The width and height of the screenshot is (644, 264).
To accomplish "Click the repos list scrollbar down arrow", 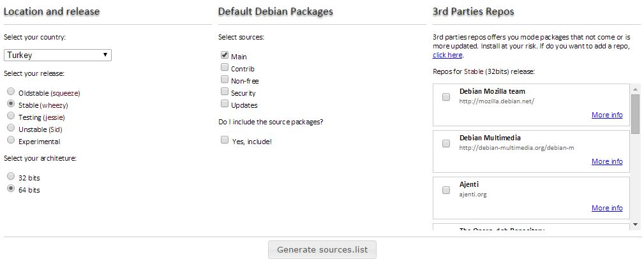I will point(635,224).
